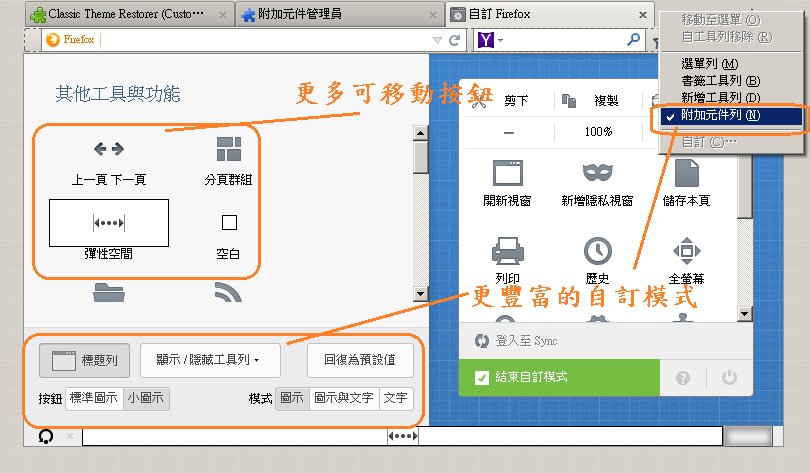Image resolution: width=810 pixels, height=473 pixels.
Task: Select standard icons (標準圖示) size
Action: pyautogui.click(x=94, y=398)
